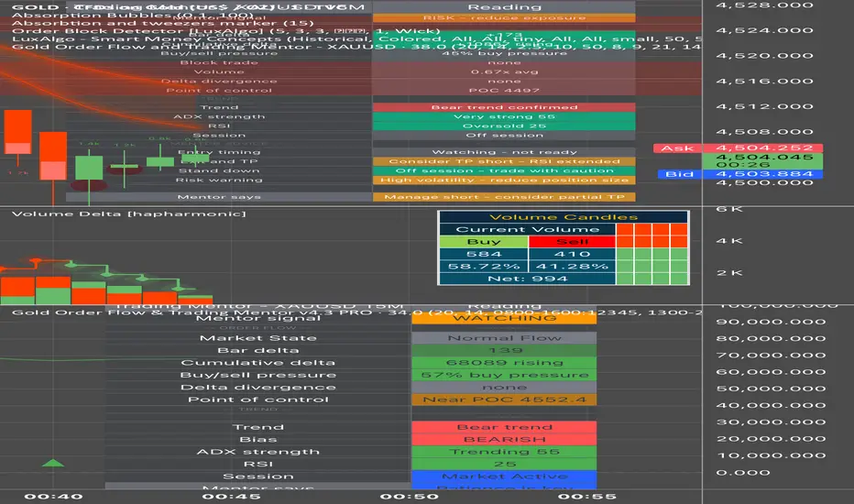Image resolution: width=854 pixels, height=504 pixels.
Task: Click the sell volume value 410
Action: click(x=572, y=254)
